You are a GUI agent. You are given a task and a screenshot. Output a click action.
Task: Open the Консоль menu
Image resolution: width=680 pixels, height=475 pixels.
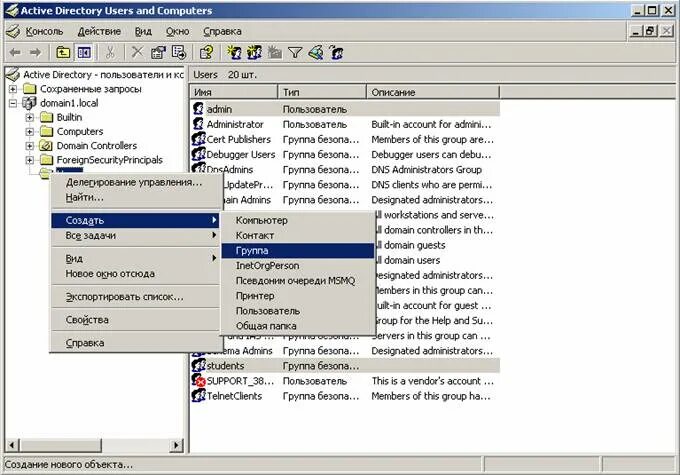click(44, 31)
